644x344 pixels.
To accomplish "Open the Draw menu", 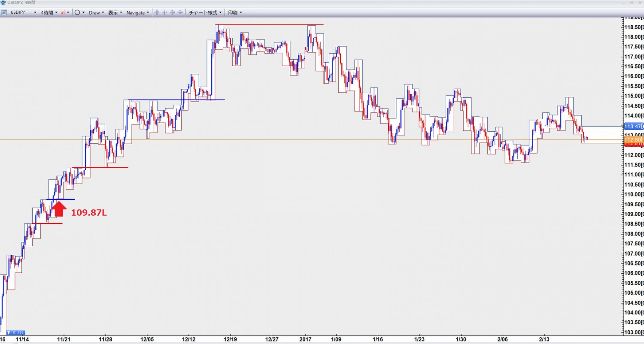I will pyautogui.click(x=96, y=12).
